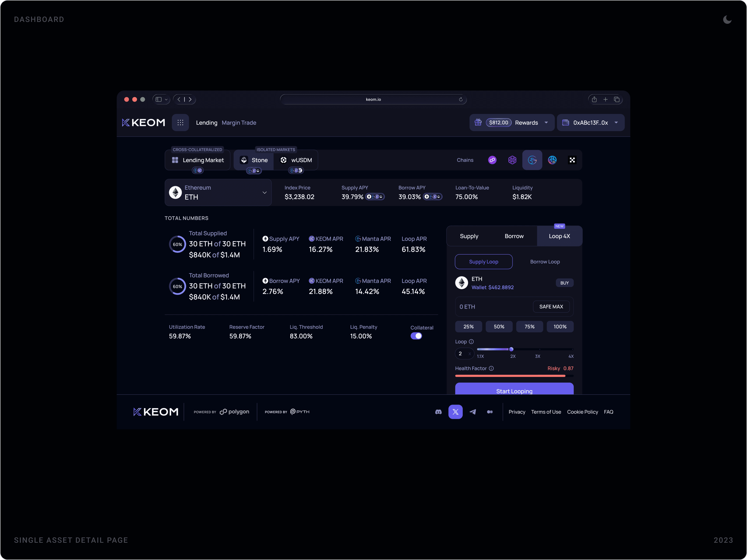Viewport: 747px width, 560px height.
Task: Open the X social media icon
Action: (x=456, y=412)
